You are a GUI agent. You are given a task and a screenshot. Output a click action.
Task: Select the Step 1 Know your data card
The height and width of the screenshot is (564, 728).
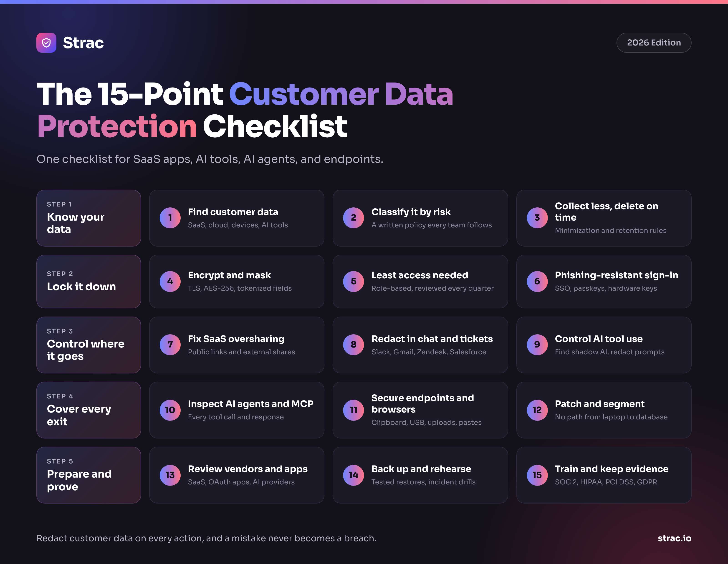89,218
